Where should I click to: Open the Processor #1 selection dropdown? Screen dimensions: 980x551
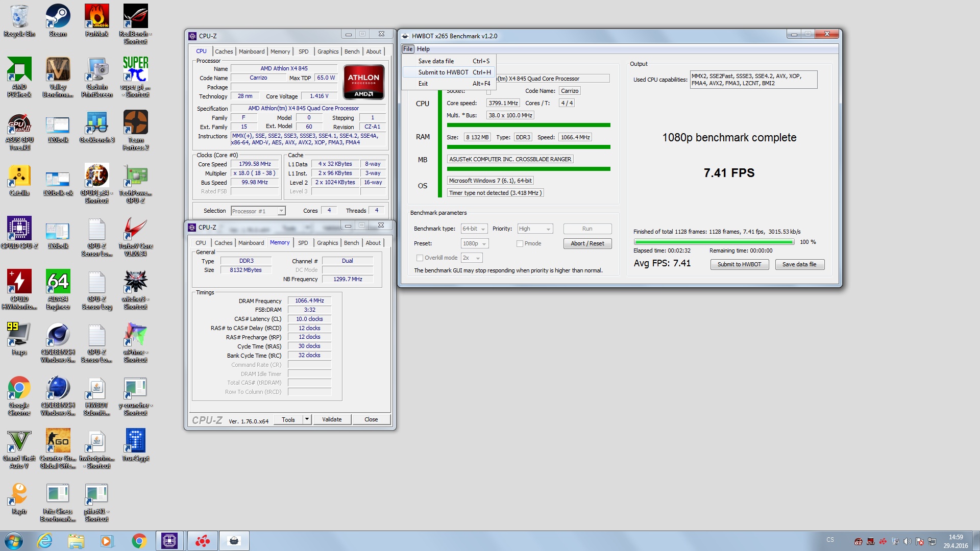tap(258, 211)
